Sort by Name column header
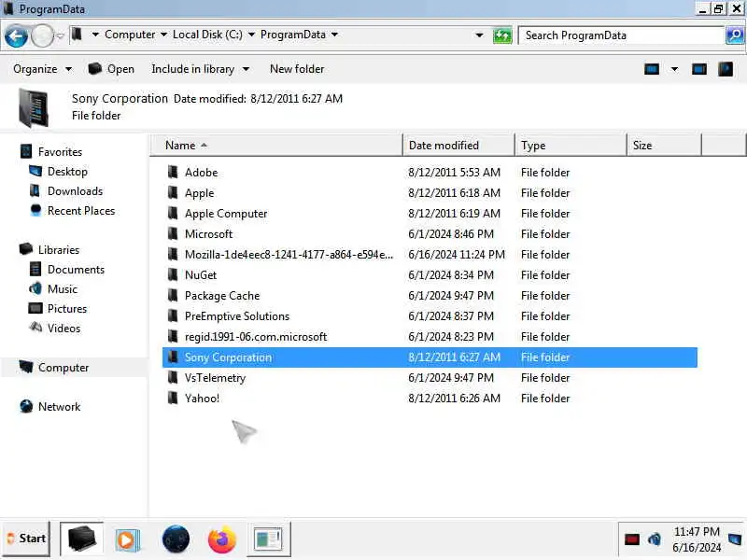Screen dimensions: 747x560 tap(276, 146)
